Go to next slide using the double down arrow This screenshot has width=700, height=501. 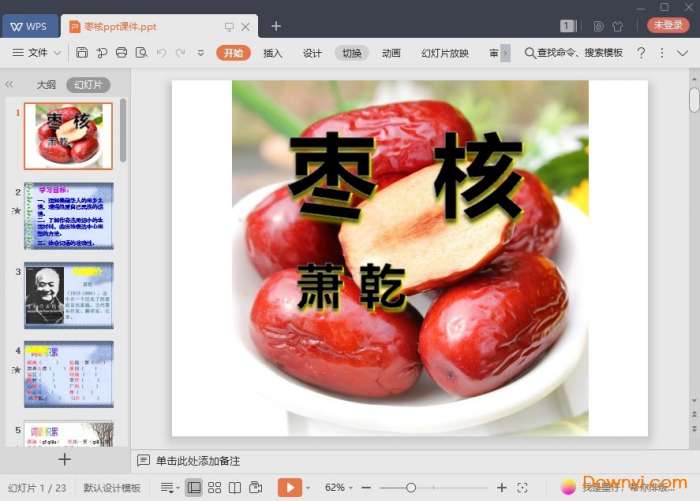[x=694, y=428]
